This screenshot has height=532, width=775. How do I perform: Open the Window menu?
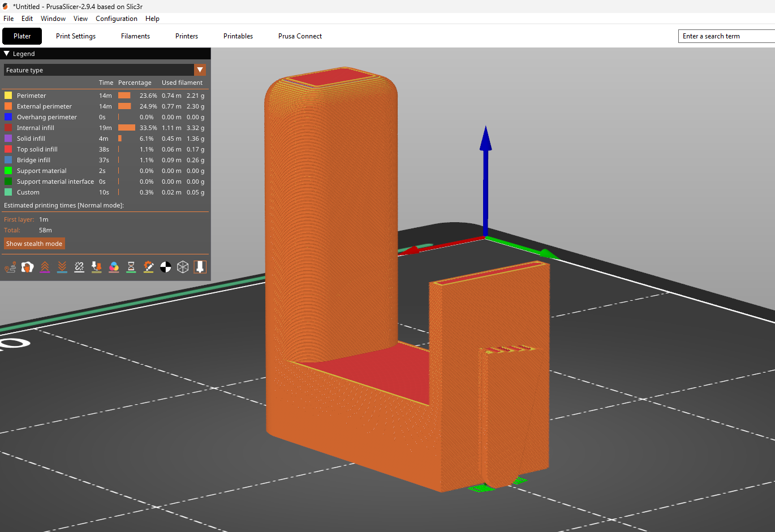[53, 19]
